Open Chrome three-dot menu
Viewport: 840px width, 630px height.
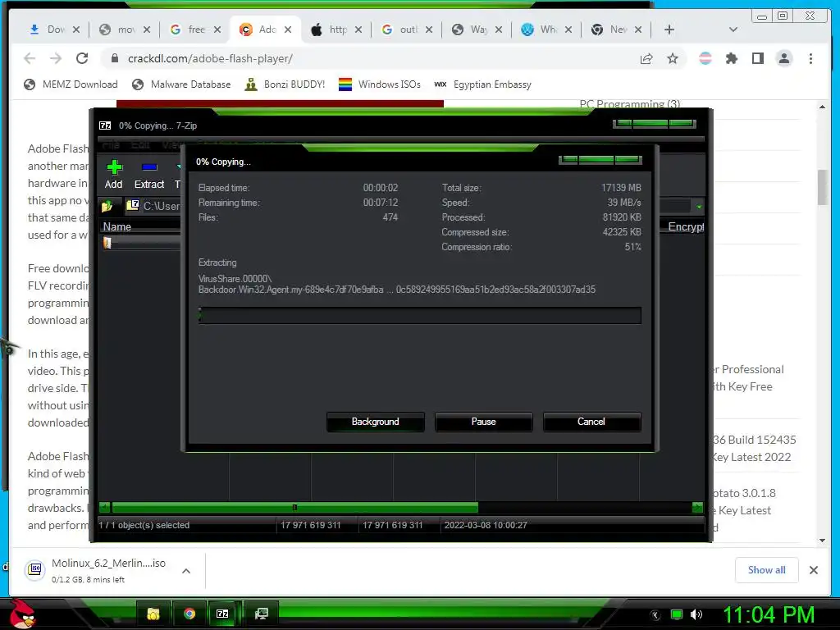(810, 58)
